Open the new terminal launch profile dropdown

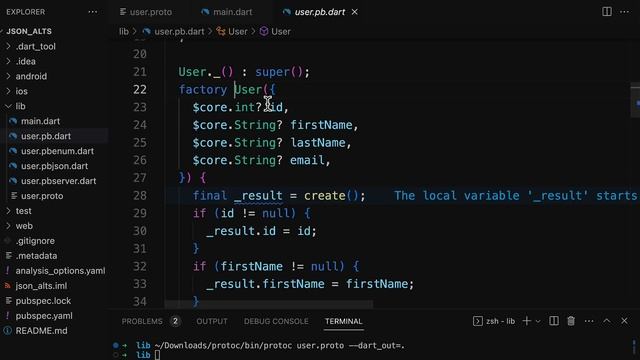coord(538,322)
